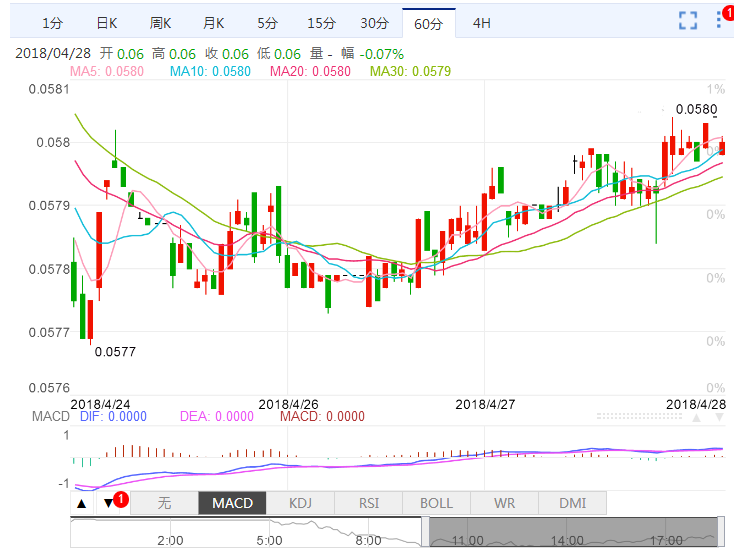The width and height of the screenshot is (734, 550).
Task: Click the dotted drag grip beside MACD panel
Action: point(639,416)
